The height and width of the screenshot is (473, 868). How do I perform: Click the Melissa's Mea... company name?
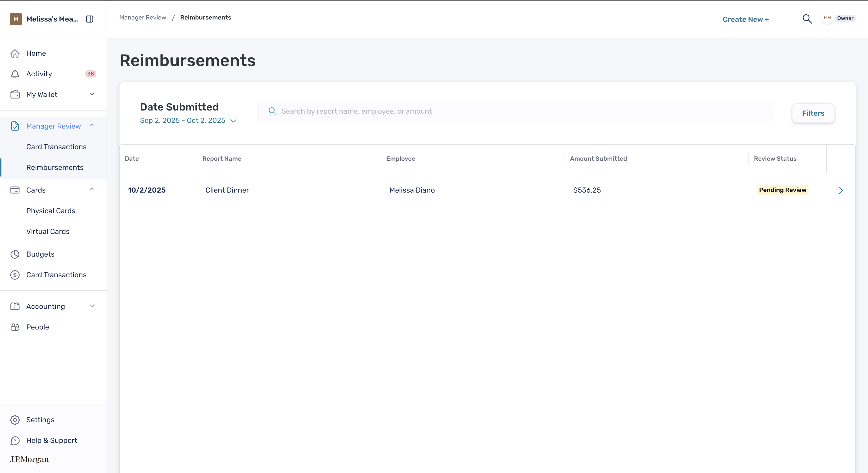[52, 19]
